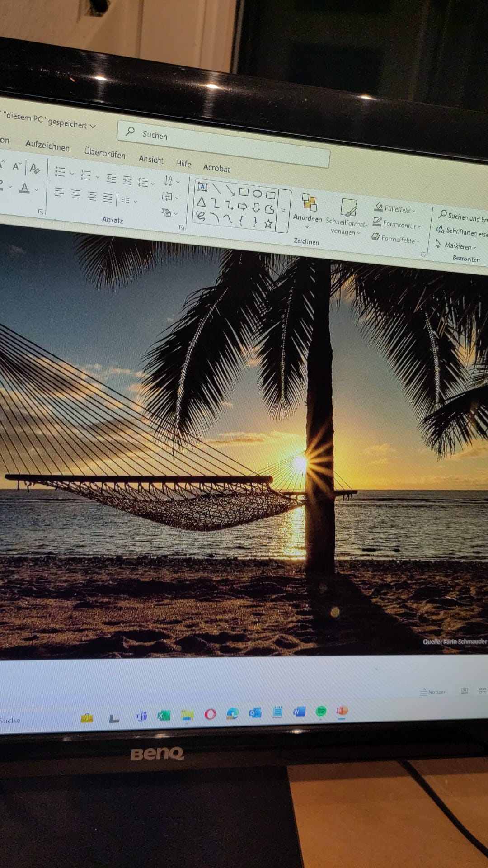Open the Hilfe tab

[x=183, y=164]
